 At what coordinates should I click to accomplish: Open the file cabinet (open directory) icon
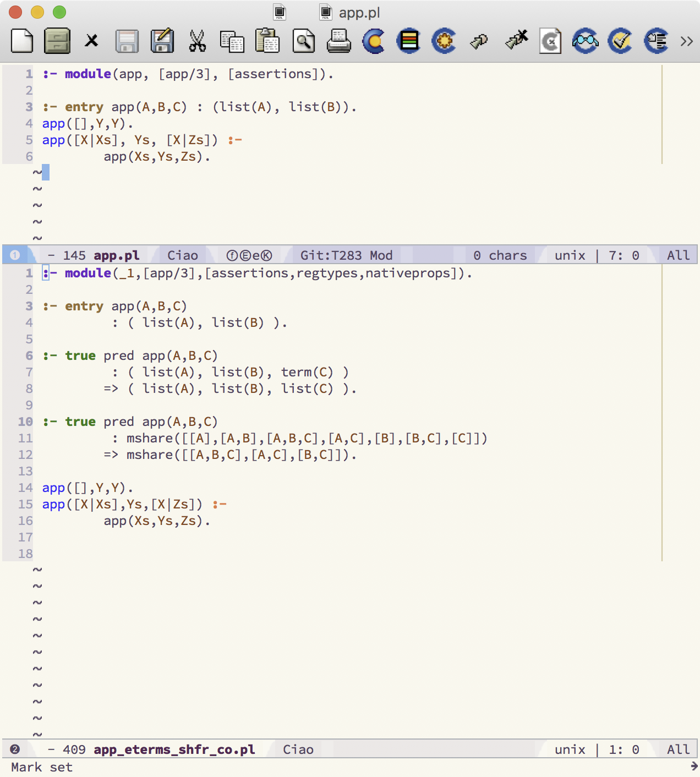point(57,41)
